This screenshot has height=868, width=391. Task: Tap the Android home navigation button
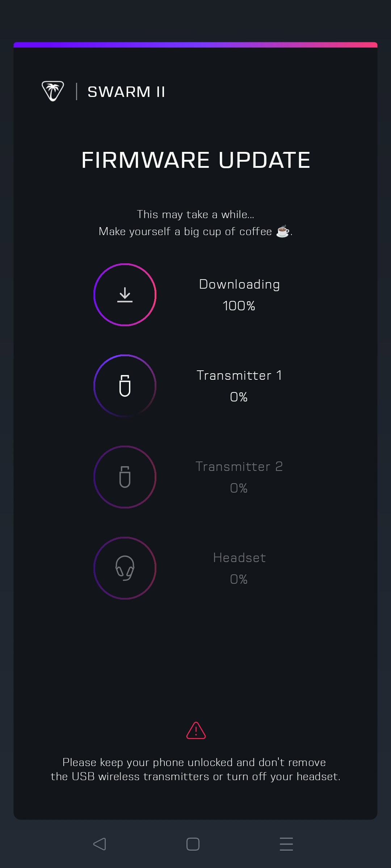coord(193,844)
